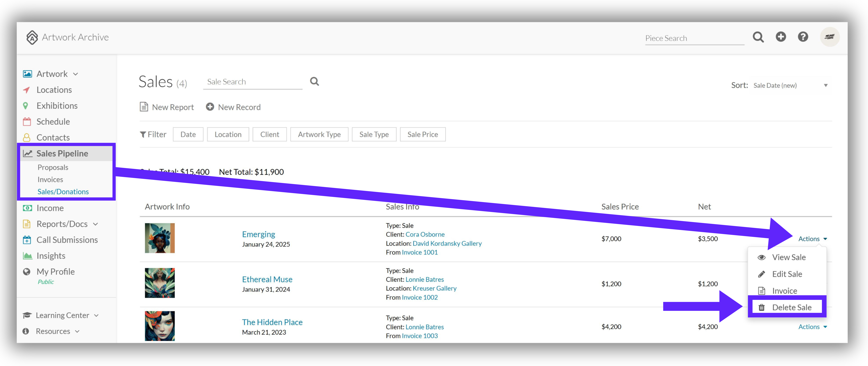This screenshot has width=868, height=366.
Task: Click the New Report document icon
Action: point(144,107)
